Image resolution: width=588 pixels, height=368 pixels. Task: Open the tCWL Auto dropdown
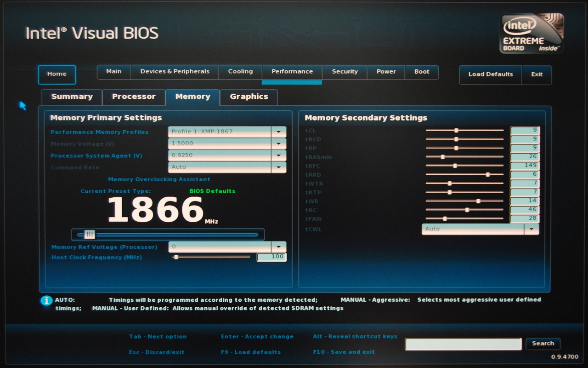pyautogui.click(x=531, y=229)
